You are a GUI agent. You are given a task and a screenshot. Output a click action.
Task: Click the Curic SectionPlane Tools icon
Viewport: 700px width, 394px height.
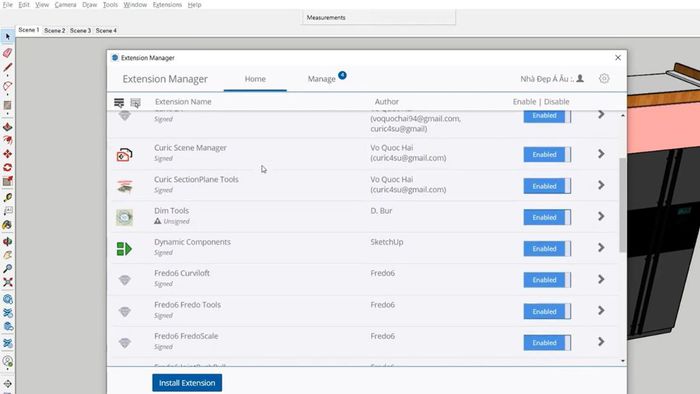click(x=125, y=186)
